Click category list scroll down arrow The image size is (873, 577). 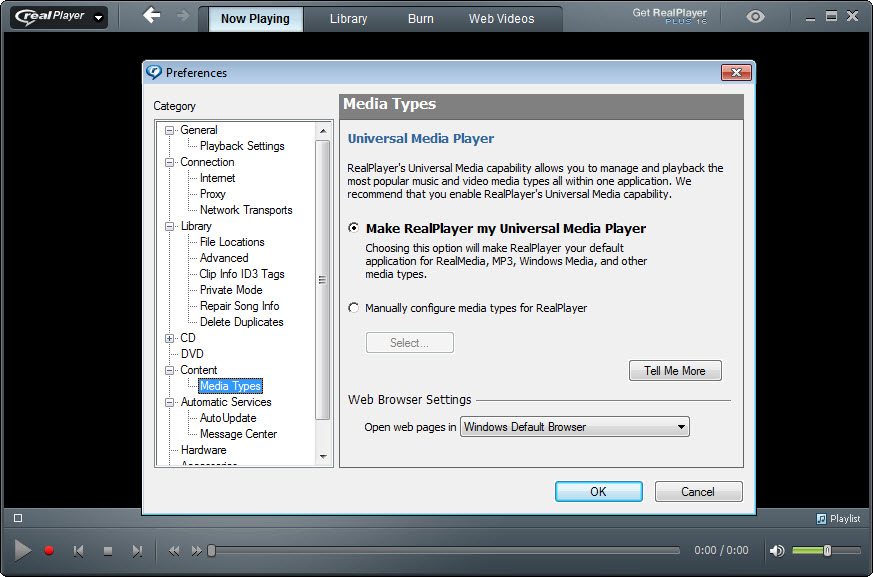[323, 457]
